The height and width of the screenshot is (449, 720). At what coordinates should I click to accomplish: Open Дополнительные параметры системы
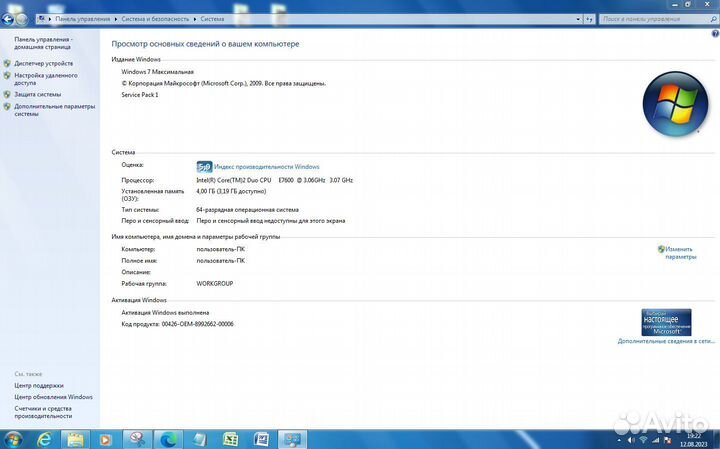tap(55, 110)
